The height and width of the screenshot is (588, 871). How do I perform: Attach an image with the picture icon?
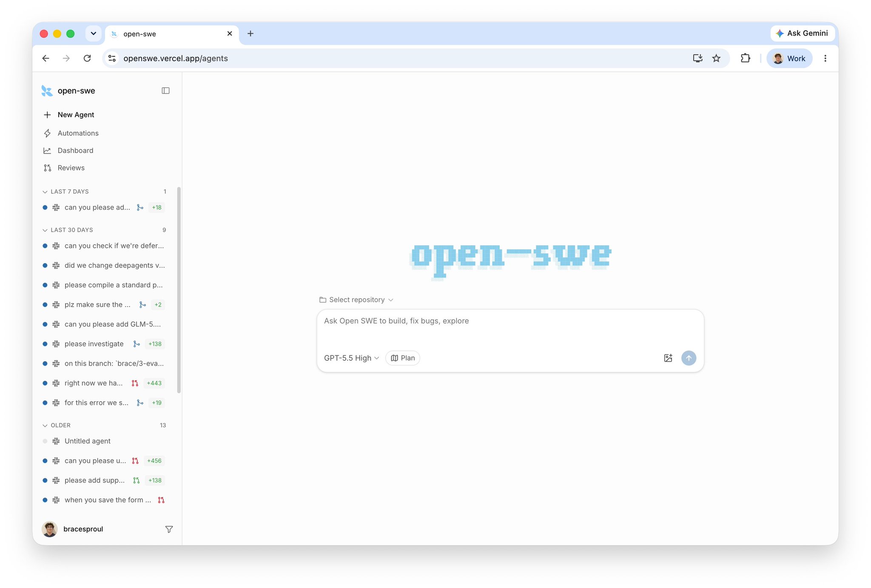coord(668,358)
